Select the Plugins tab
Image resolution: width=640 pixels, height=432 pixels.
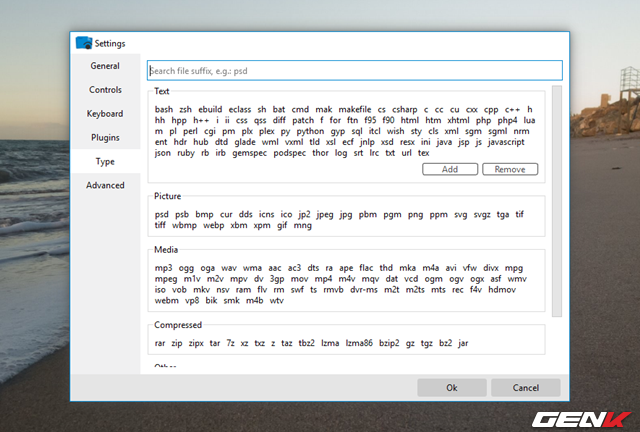click(x=105, y=137)
